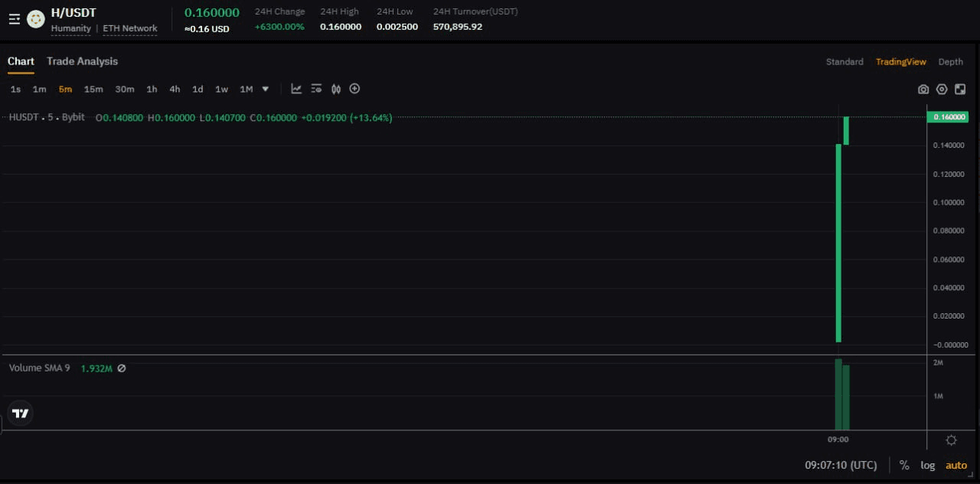This screenshot has width=980, height=484.
Task: Select the 1w timeframe
Action: coord(221,90)
